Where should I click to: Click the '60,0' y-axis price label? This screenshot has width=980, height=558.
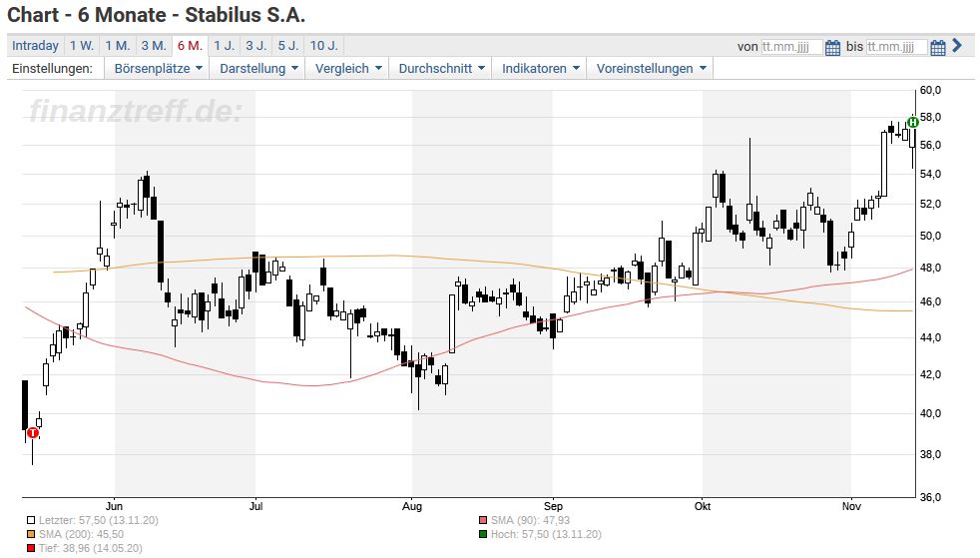(930, 91)
